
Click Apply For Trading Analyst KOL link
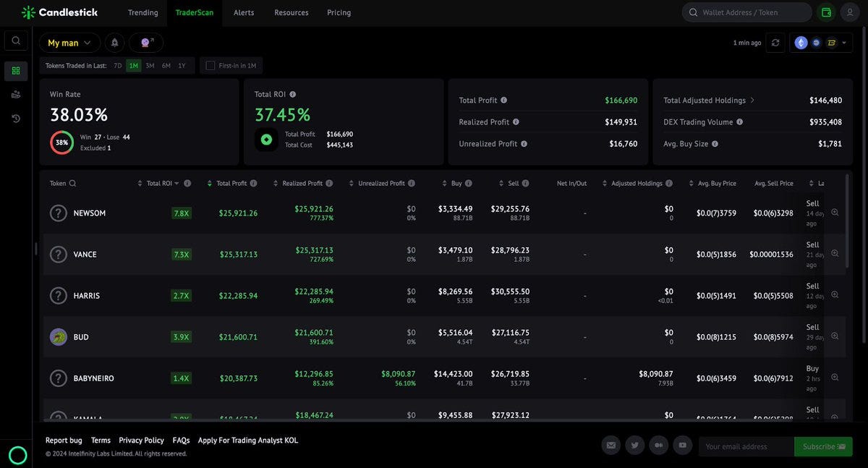pos(248,441)
